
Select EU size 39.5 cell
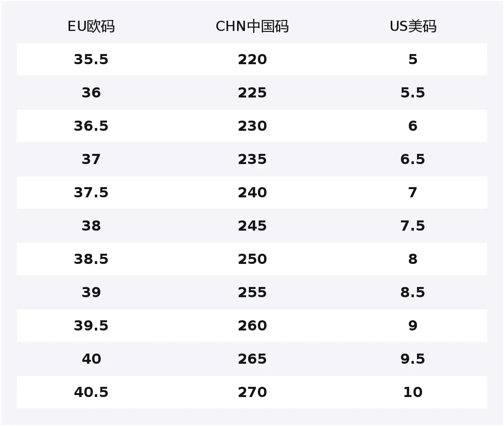(91, 326)
